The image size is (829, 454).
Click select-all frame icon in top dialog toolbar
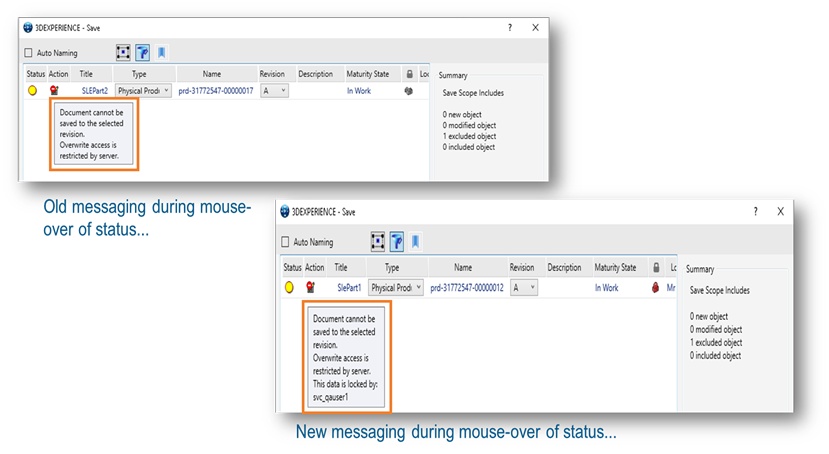(x=123, y=52)
